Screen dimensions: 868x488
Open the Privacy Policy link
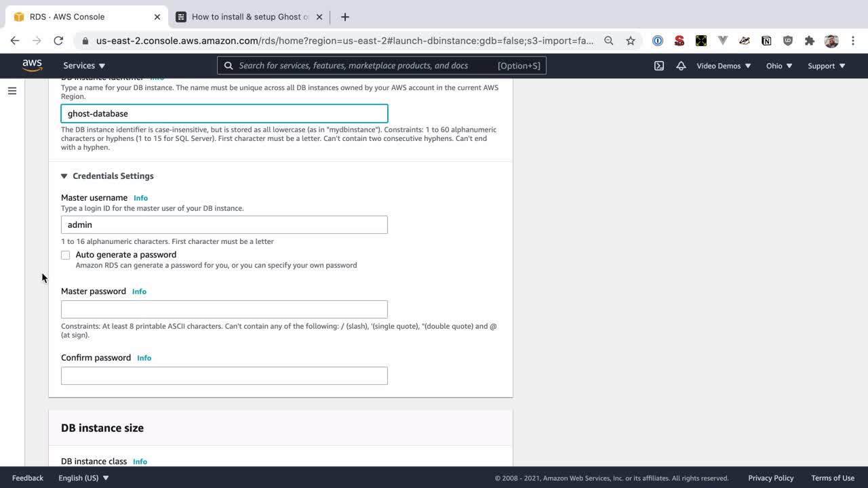tap(770, 478)
